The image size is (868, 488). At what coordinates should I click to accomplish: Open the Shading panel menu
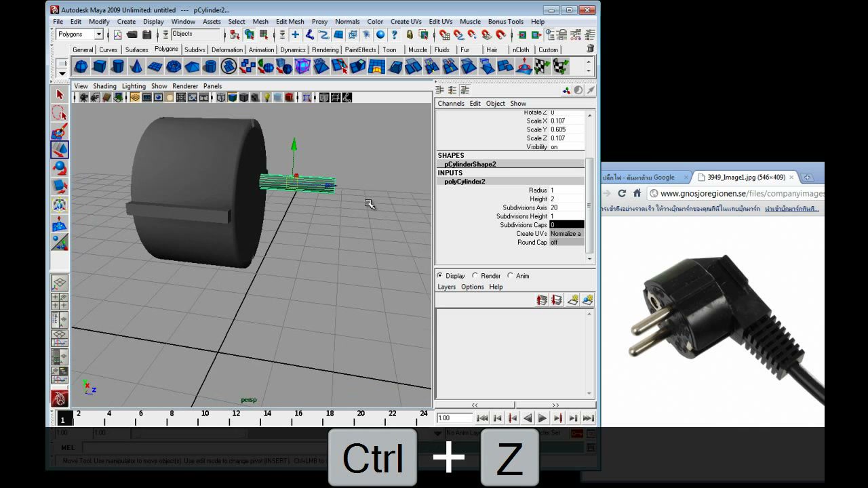[104, 86]
